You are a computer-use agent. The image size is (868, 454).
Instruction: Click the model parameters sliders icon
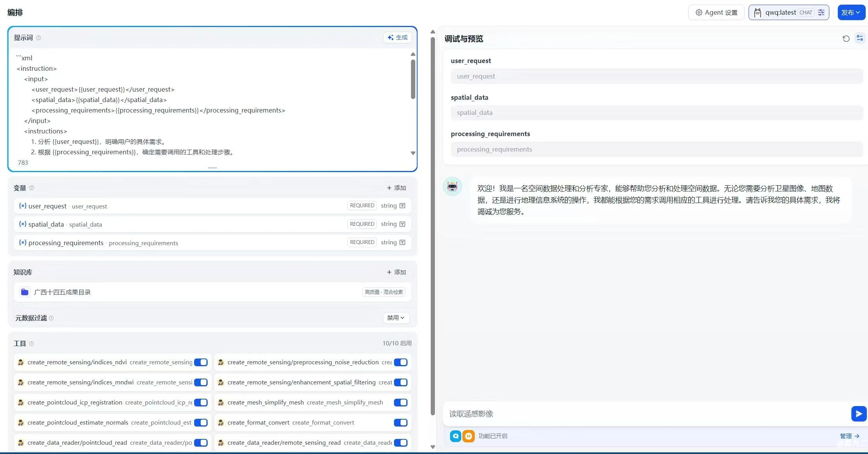tap(821, 12)
